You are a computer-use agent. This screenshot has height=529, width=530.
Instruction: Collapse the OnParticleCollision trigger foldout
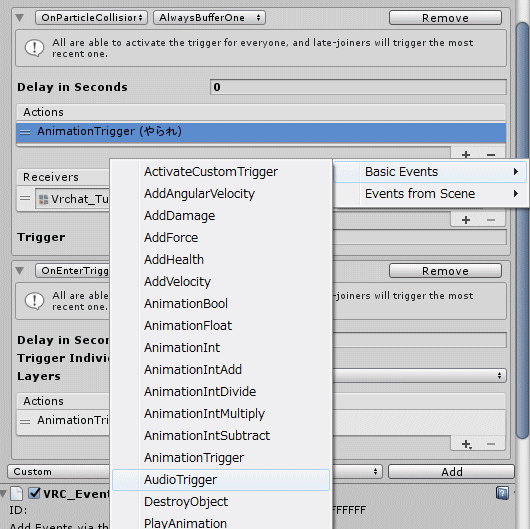tap(20, 18)
